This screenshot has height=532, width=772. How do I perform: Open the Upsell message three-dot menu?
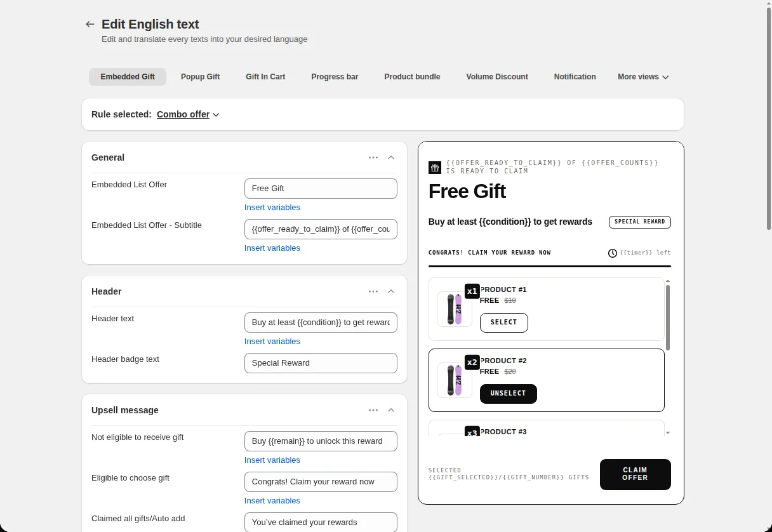click(373, 410)
